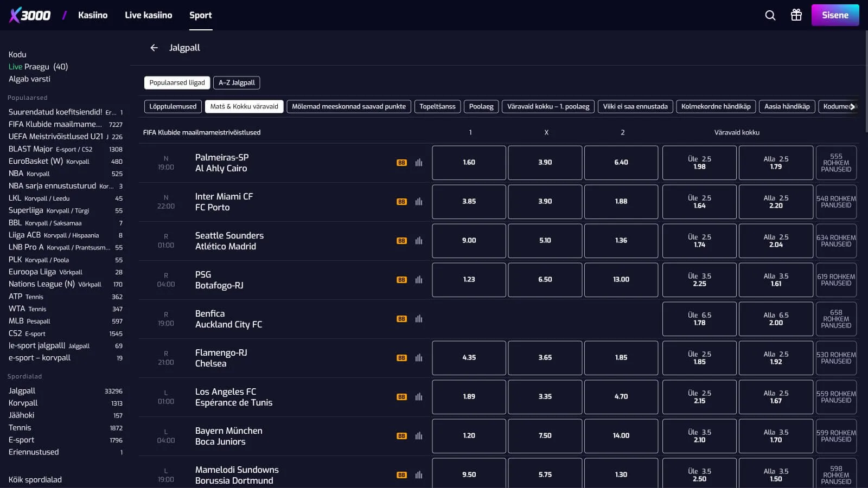Open FIFA Klubide maailmameistrivõistlused in sidebar

pos(66,124)
